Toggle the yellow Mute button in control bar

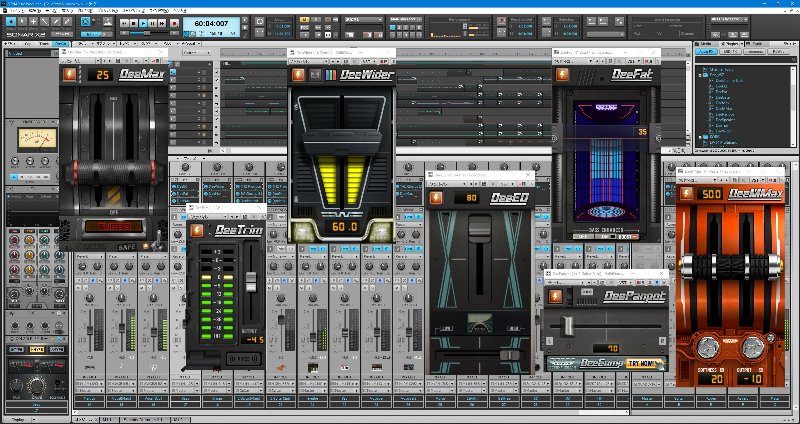(305, 20)
